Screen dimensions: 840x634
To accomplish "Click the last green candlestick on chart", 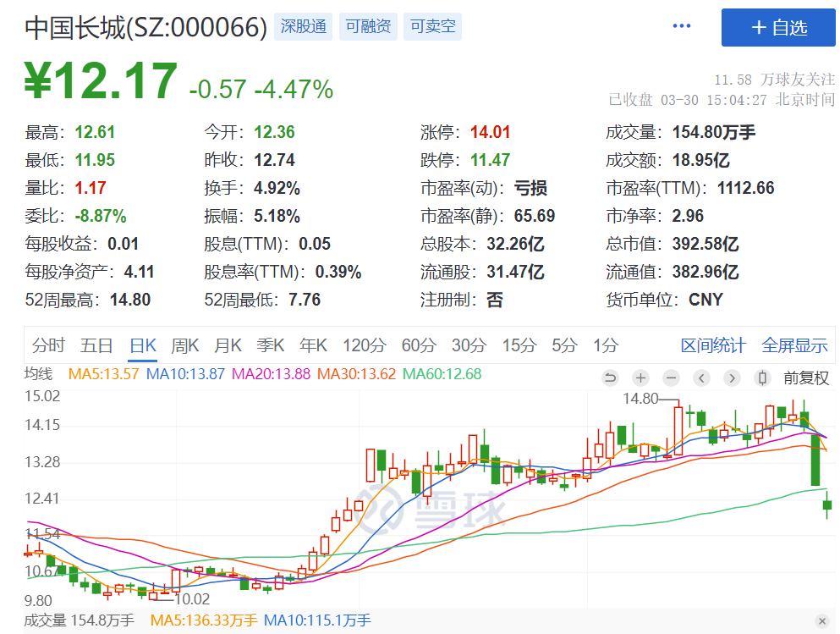I will (827, 504).
